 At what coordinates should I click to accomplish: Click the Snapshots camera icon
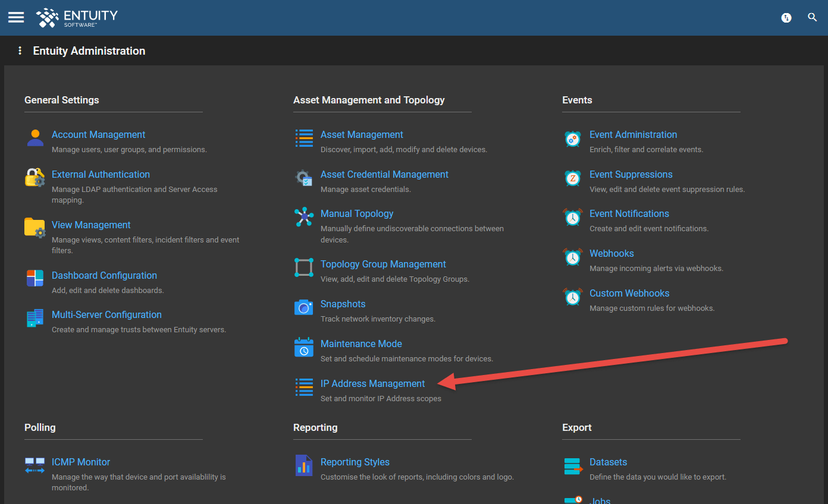[304, 307]
